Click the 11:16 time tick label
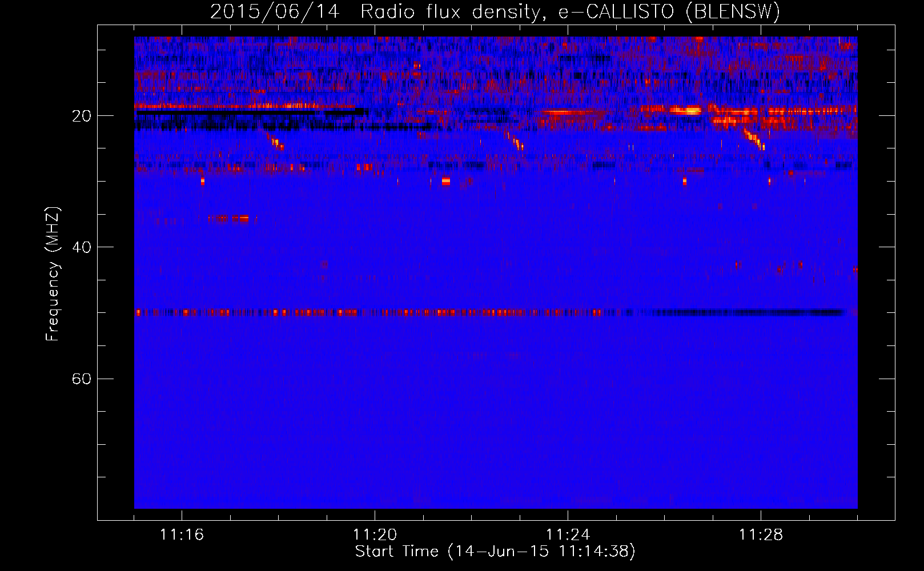This screenshot has width=924, height=571. 182,534
